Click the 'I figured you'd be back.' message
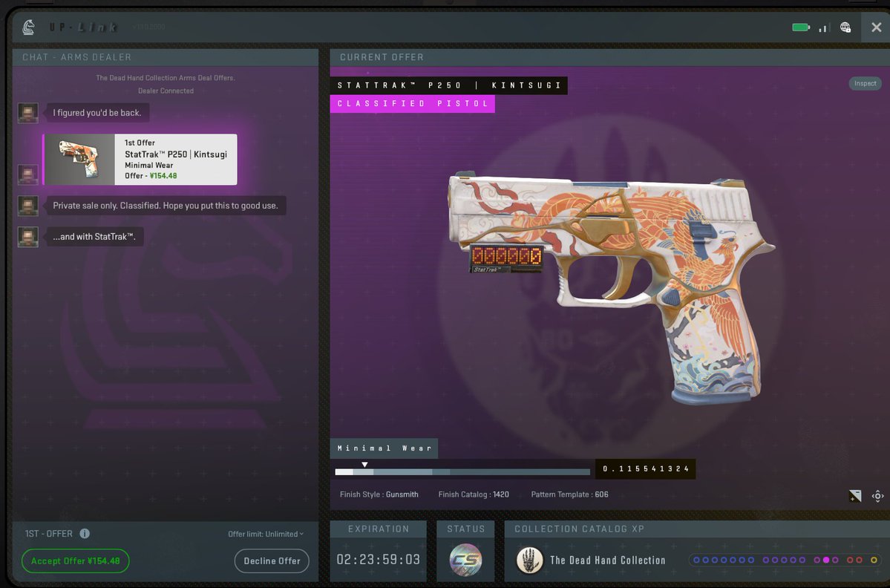890x588 pixels. [x=97, y=113]
